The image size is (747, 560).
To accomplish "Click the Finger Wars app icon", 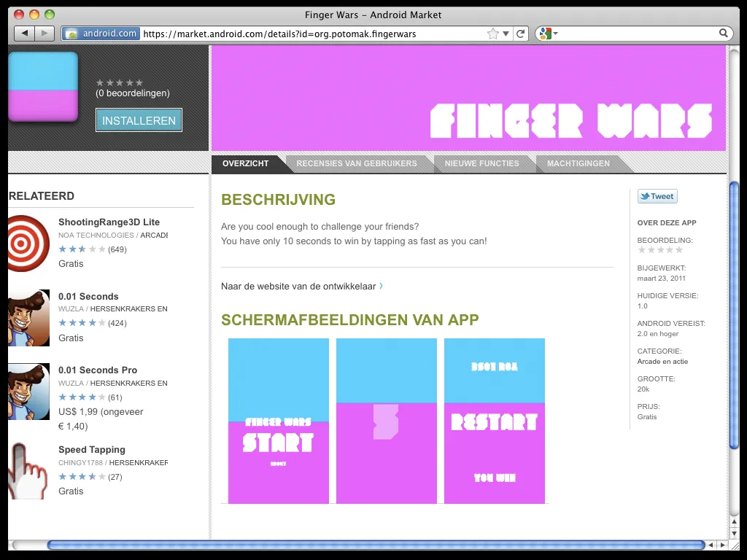I will (43, 86).
